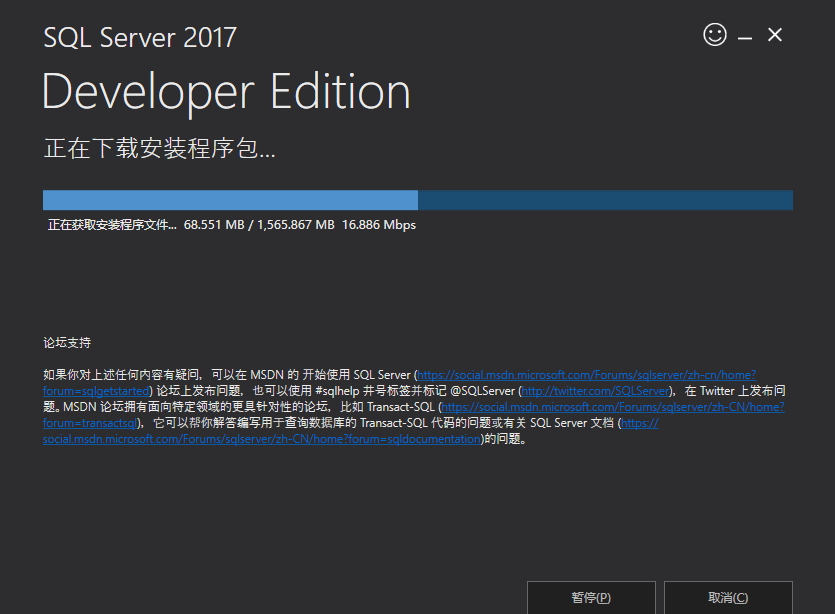The height and width of the screenshot is (614, 835).
Task: Click the 正在下载安装程序包... heading
Action: (159, 148)
